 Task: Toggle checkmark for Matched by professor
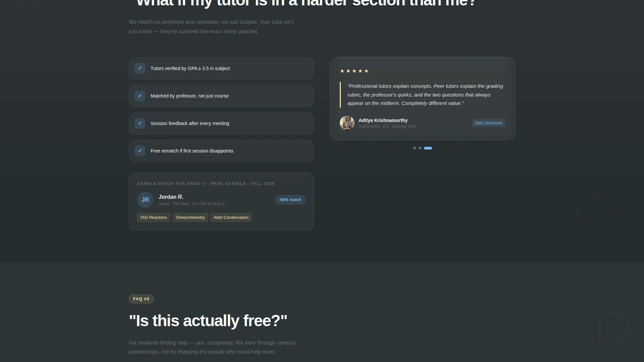click(x=140, y=96)
